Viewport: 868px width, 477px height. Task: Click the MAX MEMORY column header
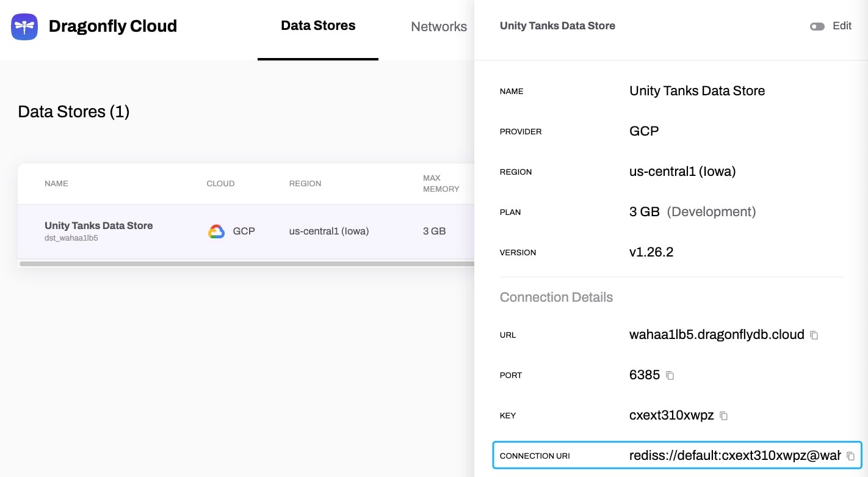coord(441,184)
